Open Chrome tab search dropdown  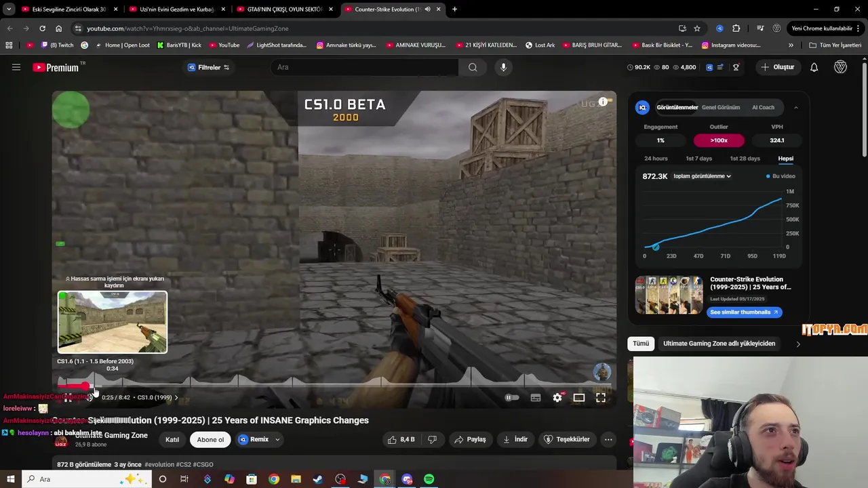pyautogui.click(x=9, y=9)
